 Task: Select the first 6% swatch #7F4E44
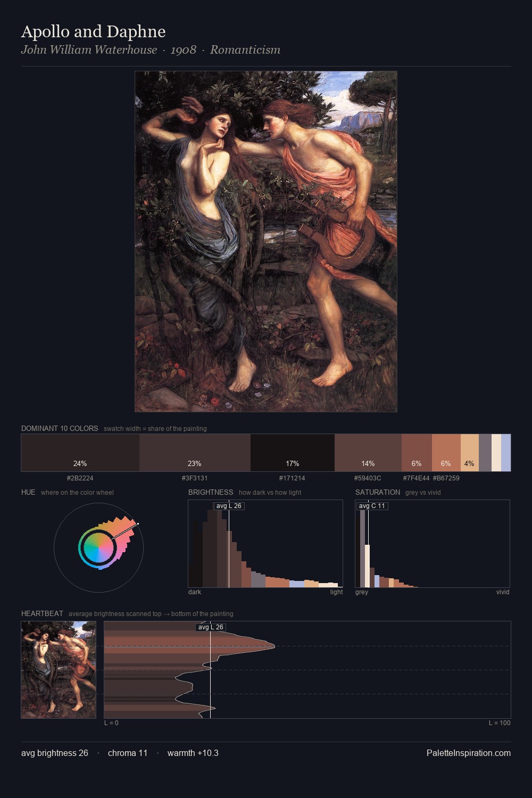(x=417, y=453)
